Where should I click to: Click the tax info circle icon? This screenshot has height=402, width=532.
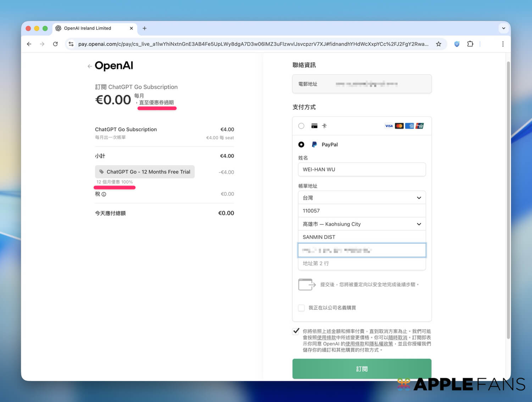click(x=104, y=194)
